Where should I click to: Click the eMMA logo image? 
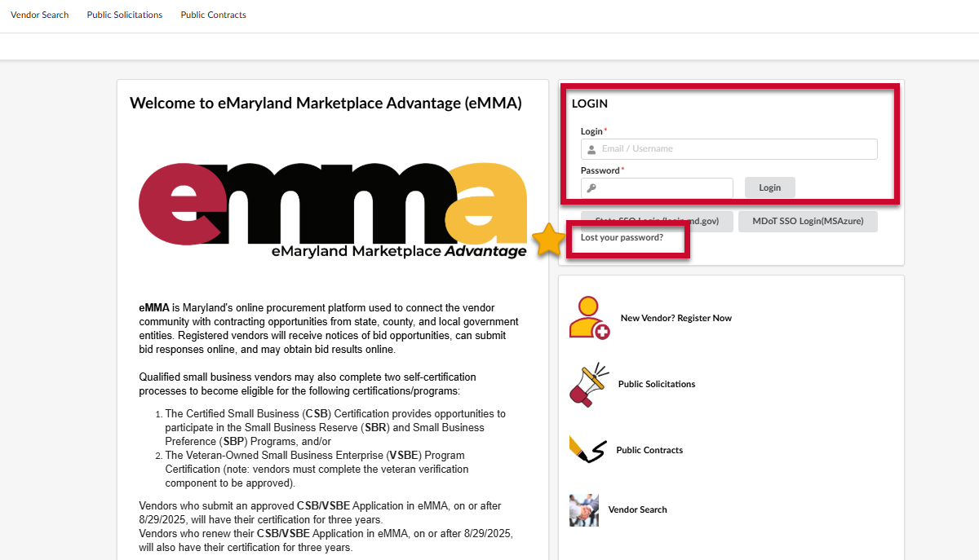click(x=333, y=210)
